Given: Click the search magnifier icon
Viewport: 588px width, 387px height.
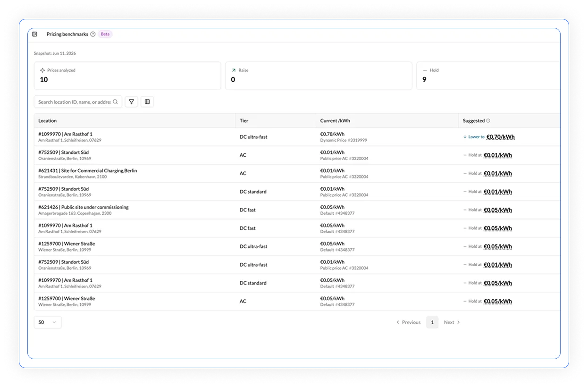Looking at the screenshot, I should [x=116, y=101].
